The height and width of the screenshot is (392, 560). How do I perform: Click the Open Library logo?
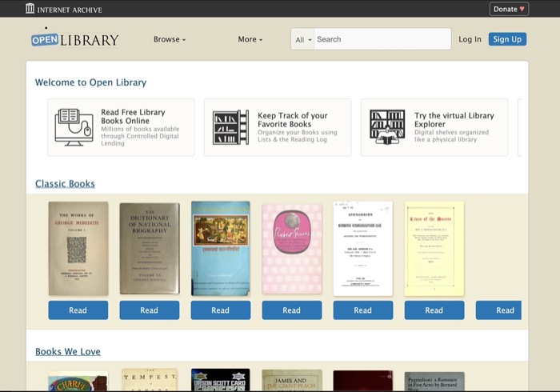[x=74, y=38]
